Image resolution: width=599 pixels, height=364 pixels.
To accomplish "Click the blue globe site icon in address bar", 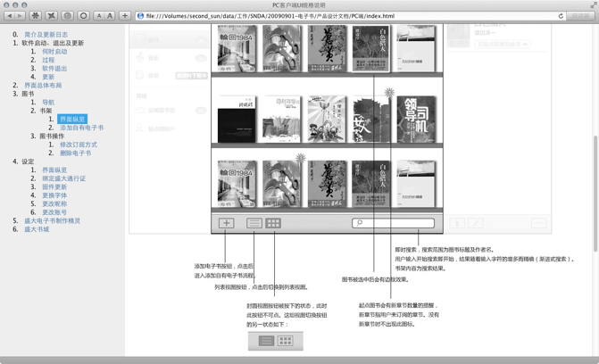I will 140,16.
